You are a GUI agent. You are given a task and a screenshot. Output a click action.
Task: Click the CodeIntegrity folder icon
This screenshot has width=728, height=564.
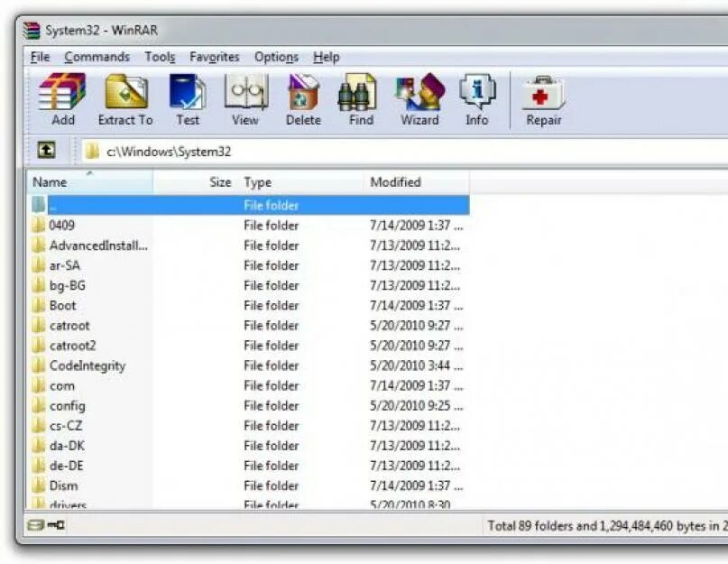pyautogui.click(x=39, y=365)
